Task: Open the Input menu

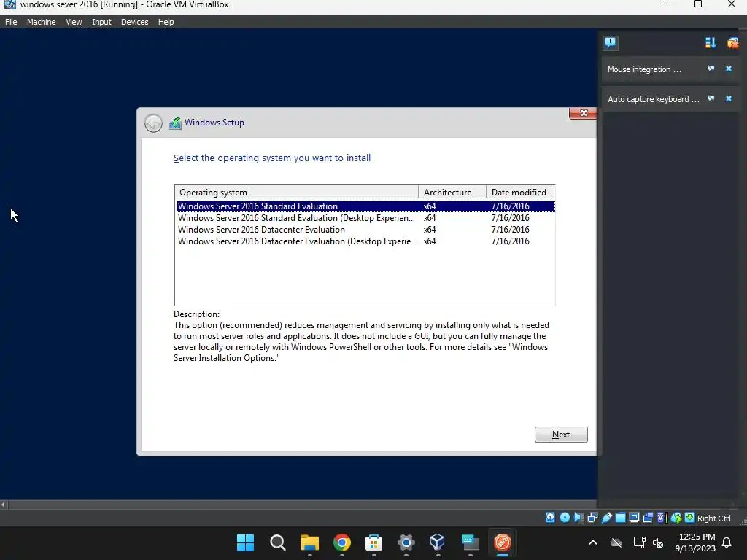Action: (101, 22)
